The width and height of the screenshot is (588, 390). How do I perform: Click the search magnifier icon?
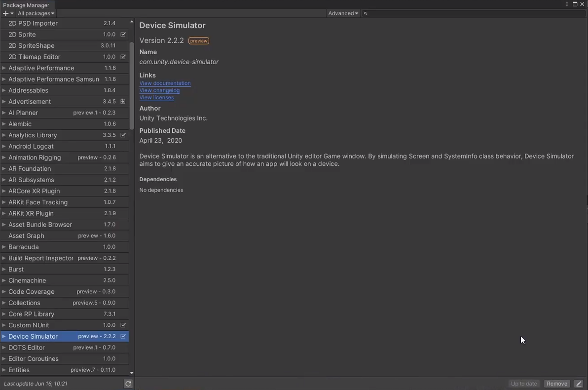click(366, 13)
